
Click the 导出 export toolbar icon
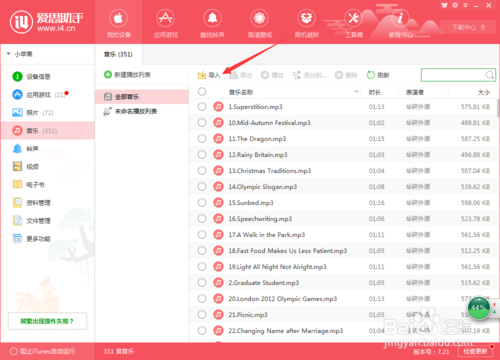[233, 75]
